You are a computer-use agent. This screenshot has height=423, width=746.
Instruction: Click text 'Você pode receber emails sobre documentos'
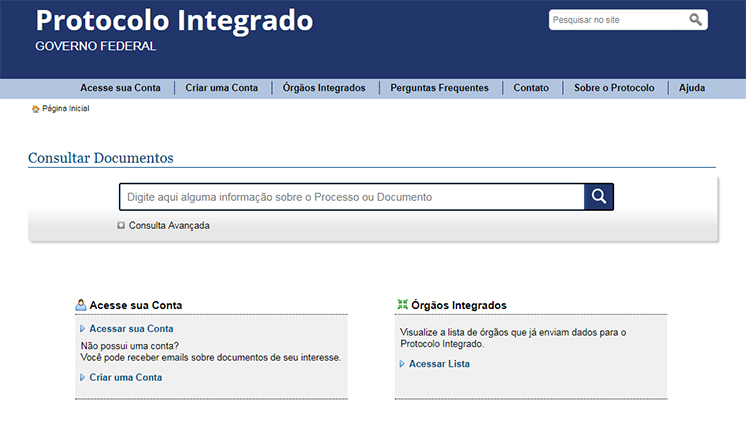click(174, 357)
